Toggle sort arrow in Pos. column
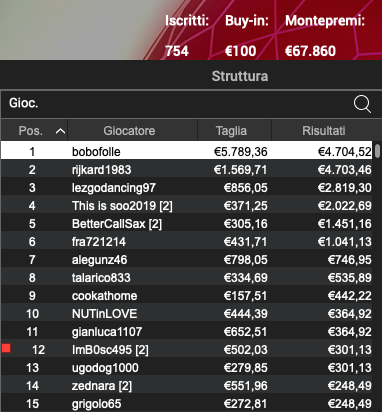Viewport: 382px width, 412px height. [60, 131]
